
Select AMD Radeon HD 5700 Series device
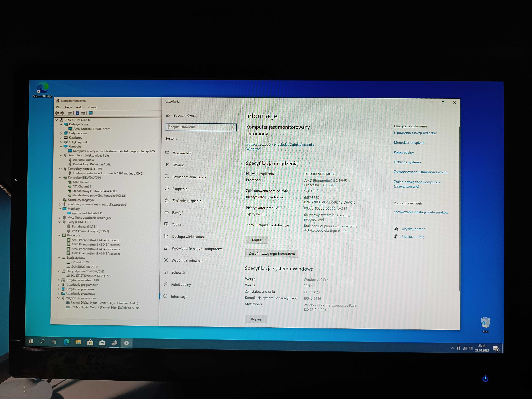tap(92, 129)
